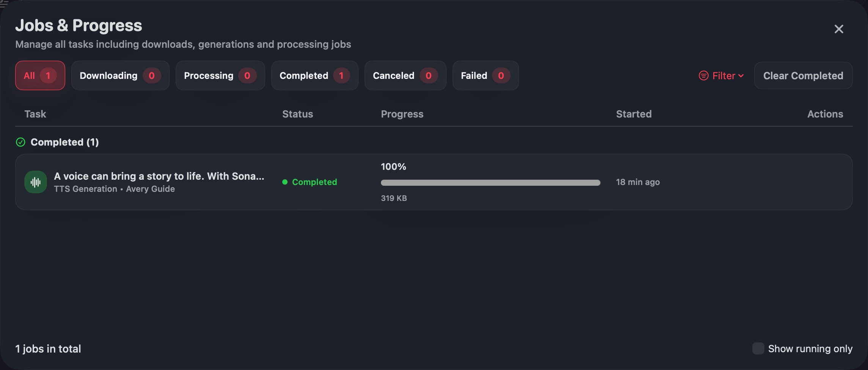Click the Started column header

point(634,114)
